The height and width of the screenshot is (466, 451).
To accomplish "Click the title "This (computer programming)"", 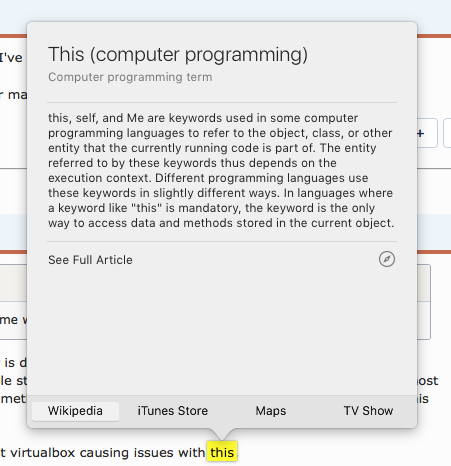I will click(178, 55).
